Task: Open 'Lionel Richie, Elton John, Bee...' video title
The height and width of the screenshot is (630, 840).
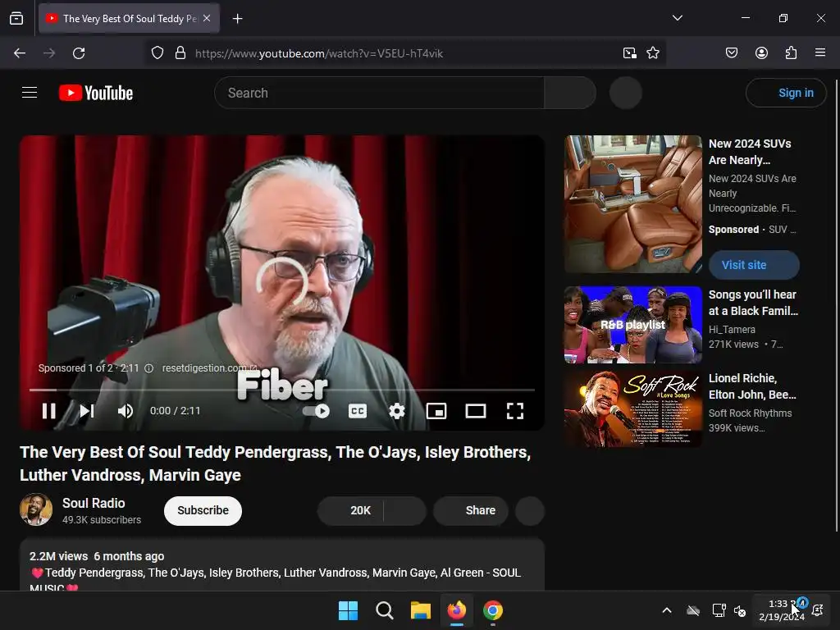Action: (752, 386)
